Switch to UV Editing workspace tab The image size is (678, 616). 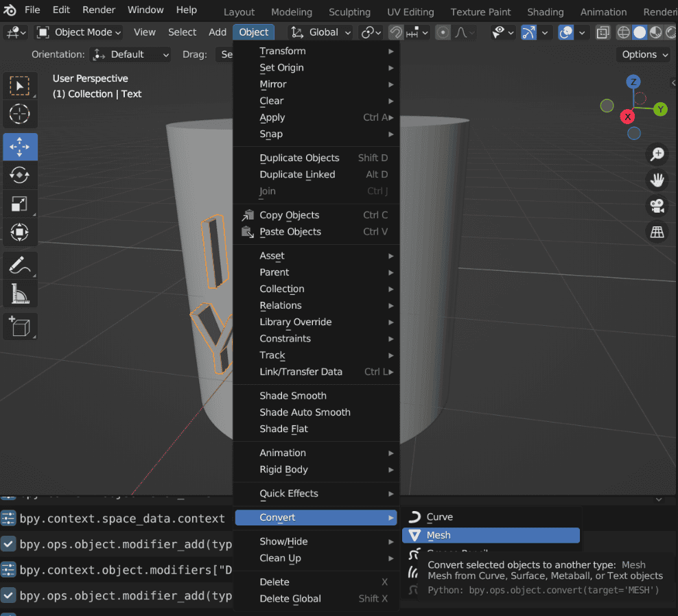[410, 12]
